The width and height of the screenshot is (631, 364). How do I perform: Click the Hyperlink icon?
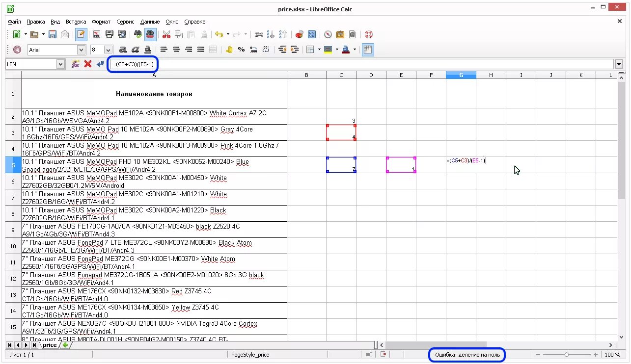tap(259, 34)
